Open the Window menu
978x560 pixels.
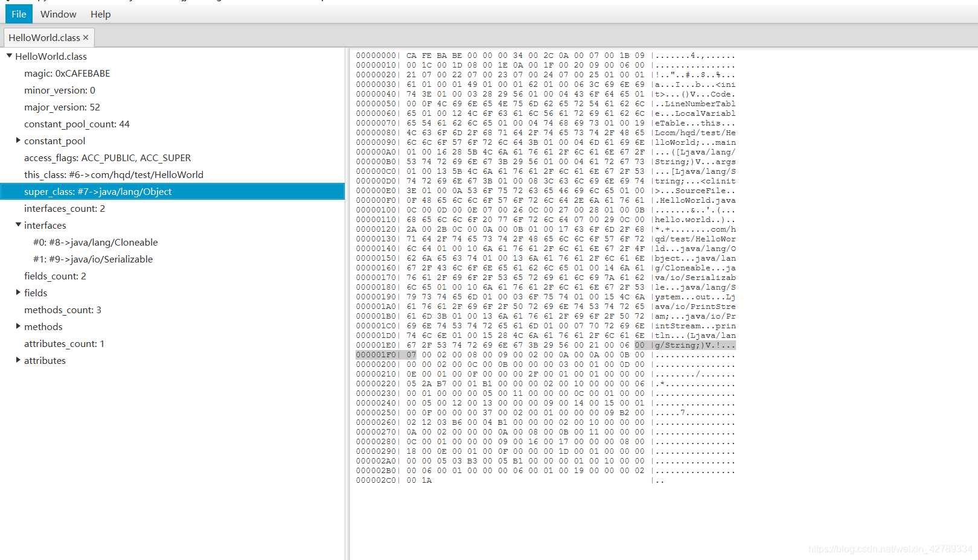tap(59, 14)
